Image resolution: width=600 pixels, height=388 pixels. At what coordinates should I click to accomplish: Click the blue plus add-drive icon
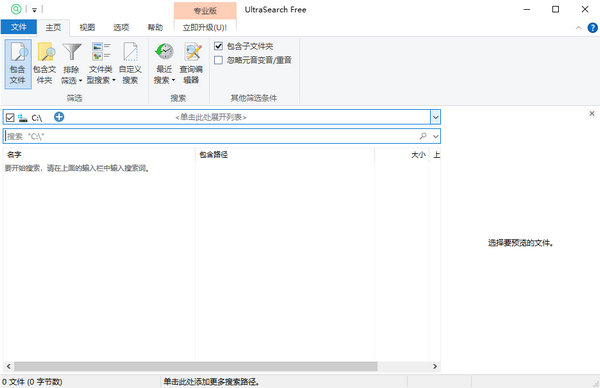pyautogui.click(x=59, y=117)
